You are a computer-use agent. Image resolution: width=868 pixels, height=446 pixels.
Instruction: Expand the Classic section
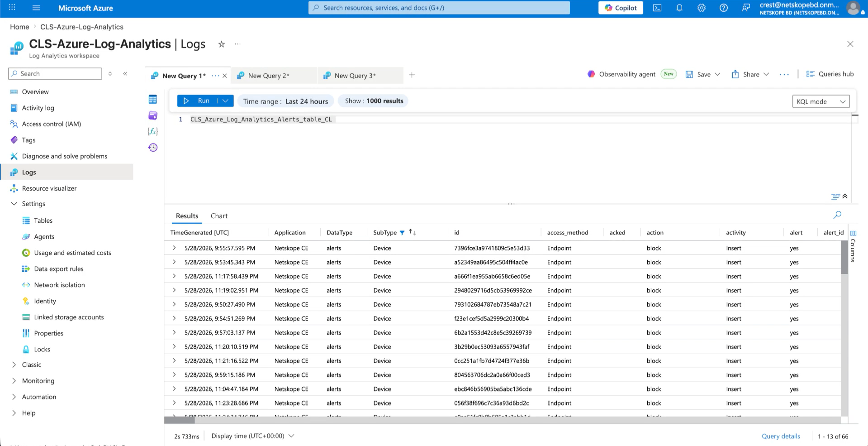[x=14, y=364]
